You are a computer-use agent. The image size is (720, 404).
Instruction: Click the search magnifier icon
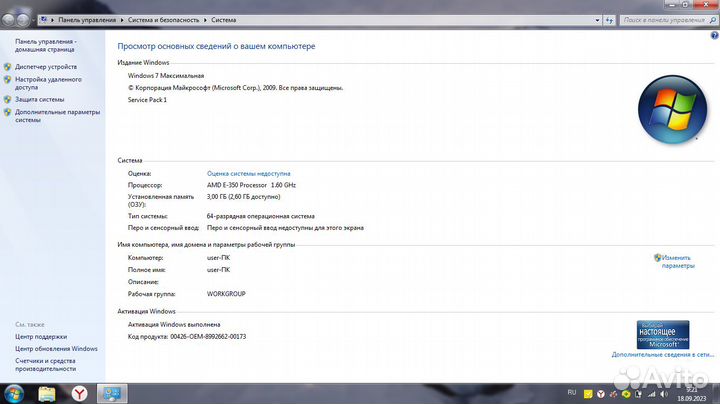coord(713,20)
